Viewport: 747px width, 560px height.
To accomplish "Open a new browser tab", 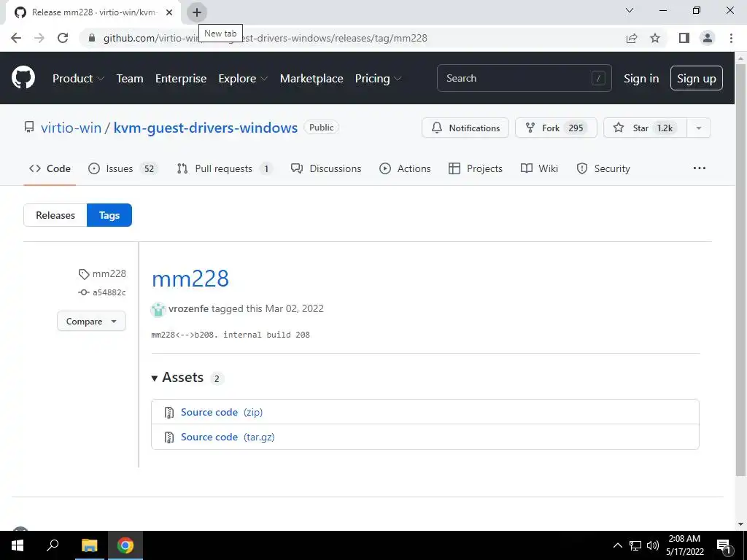I will click(197, 12).
